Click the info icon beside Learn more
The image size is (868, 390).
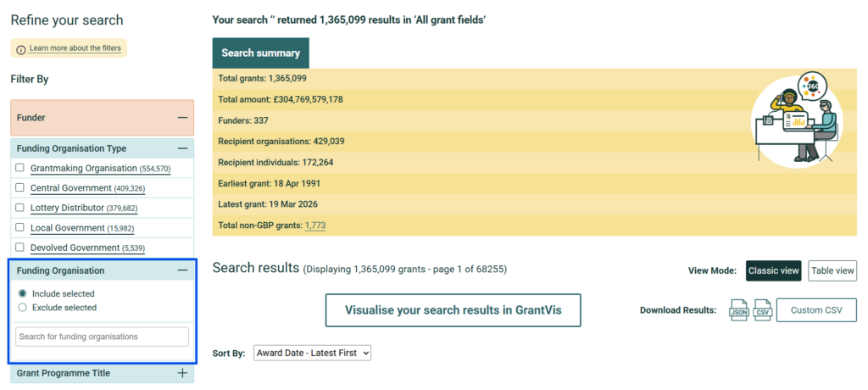click(20, 49)
